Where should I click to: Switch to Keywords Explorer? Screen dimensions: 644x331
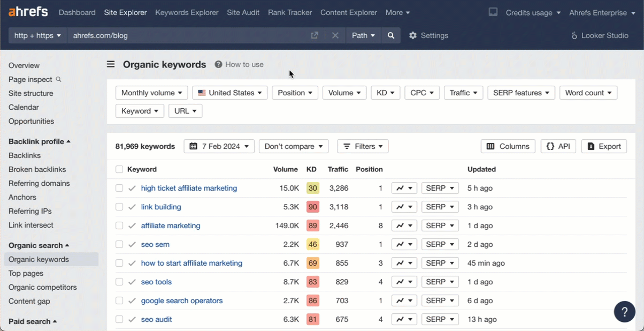(x=187, y=12)
